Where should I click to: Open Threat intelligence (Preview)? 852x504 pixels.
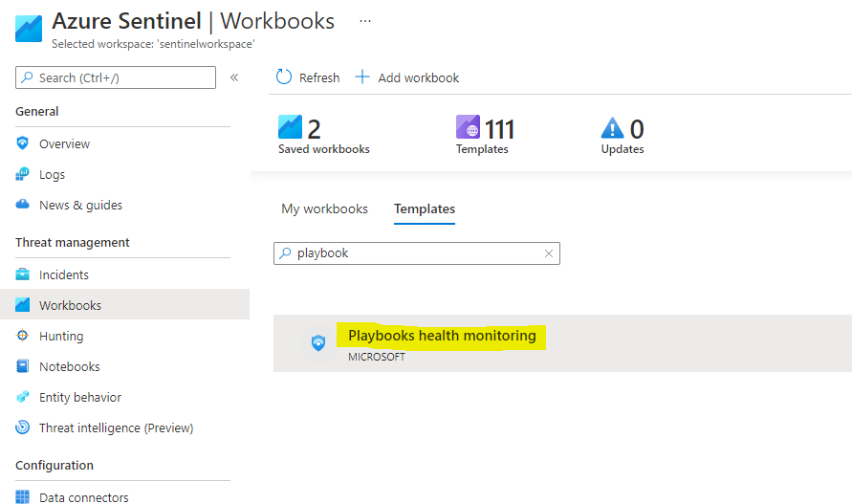coord(116,427)
